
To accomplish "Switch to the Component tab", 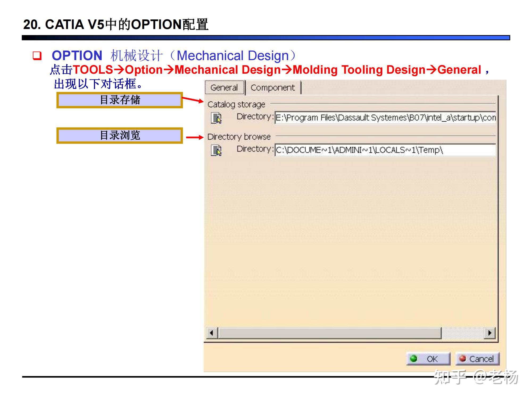I will (273, 88).
